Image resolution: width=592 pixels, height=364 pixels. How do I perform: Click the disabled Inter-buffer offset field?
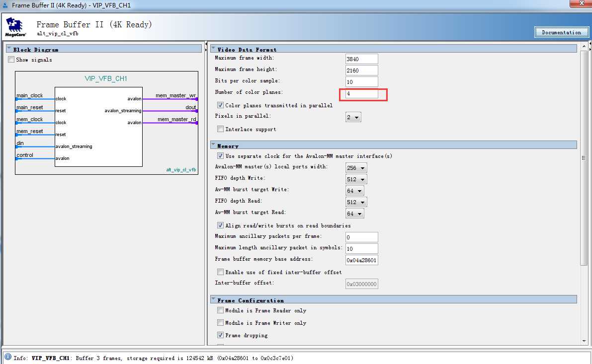pyautogui.click(x=362, y=284)
